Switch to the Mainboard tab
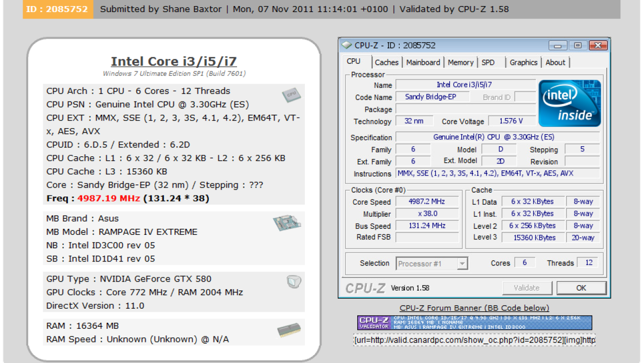Screen dimensions: 644x363 tap(423, 62)
